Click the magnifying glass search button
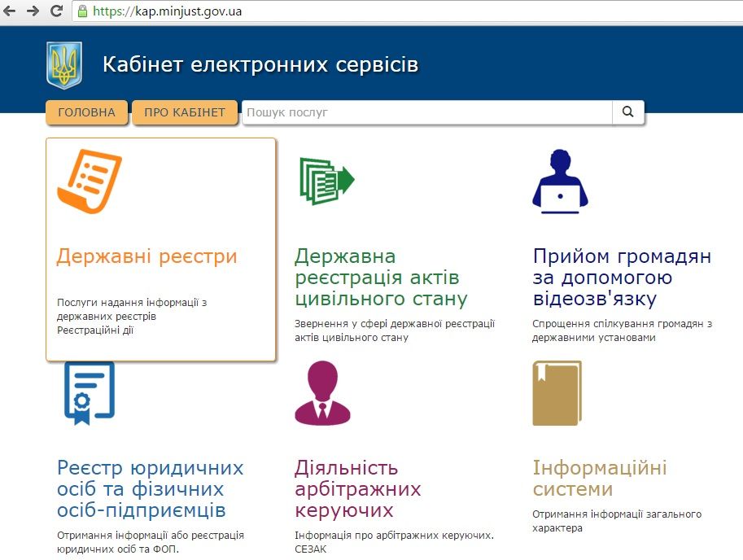743x560 pixels. tap(628, 112)
